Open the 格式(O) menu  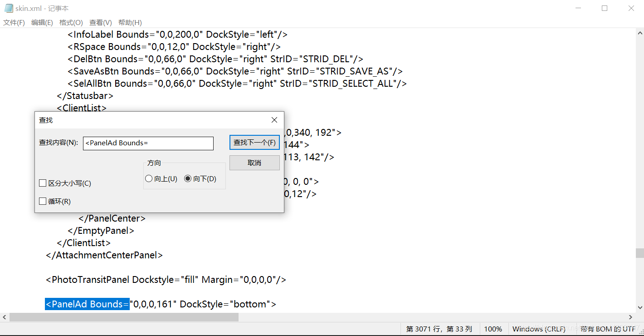click(x=71, y=22)
